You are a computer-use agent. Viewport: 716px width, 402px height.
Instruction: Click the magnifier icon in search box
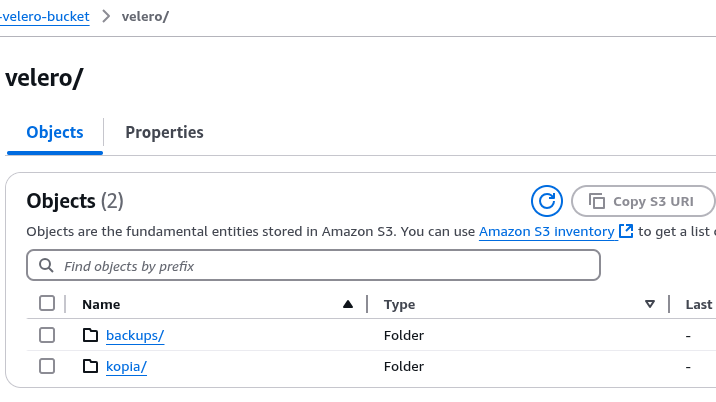46,266
